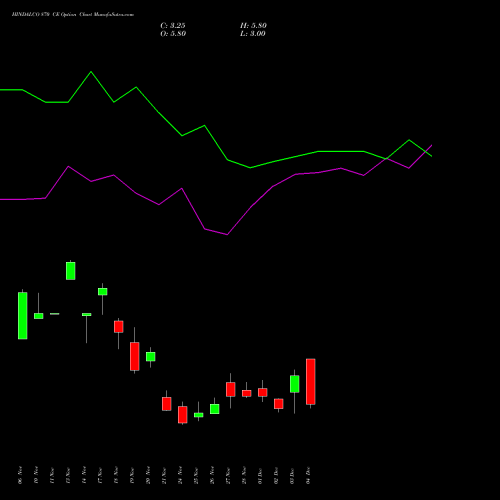Viewport: 500px width, 500px height.
Task: Click the '14 Nov' date axis label
Action: pos(84,475)
